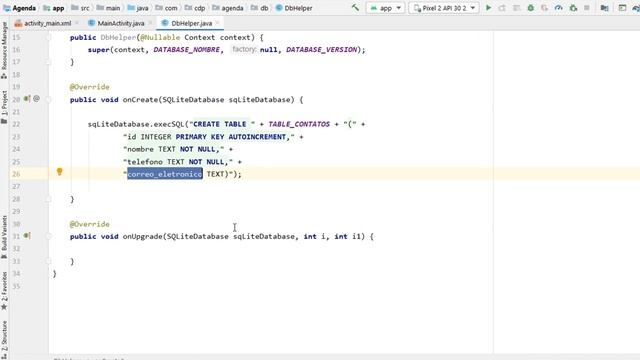Click the 'cdp' package breadcrumb
The height and width of the screenshot is (360, 640).
(x=195, y=8)
